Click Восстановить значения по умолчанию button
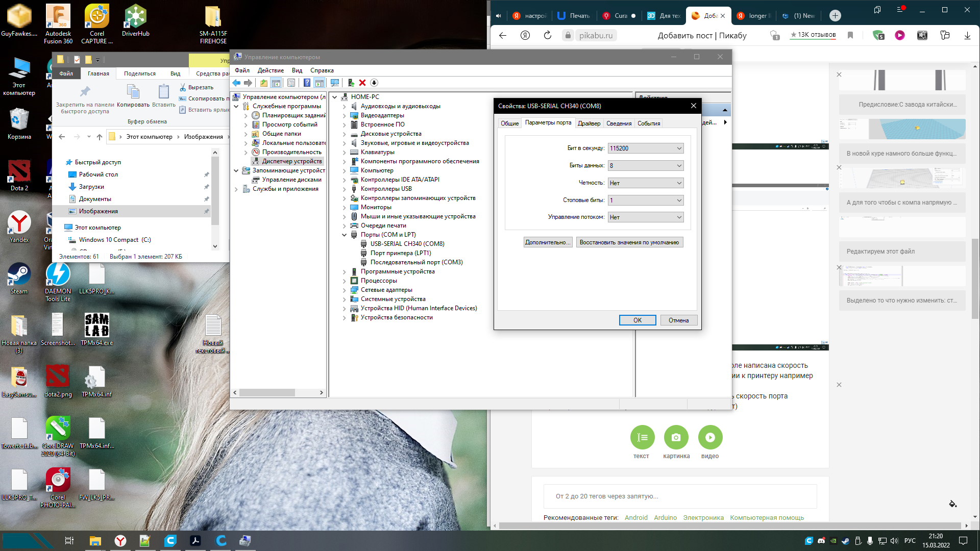980x551 pixels. [x=629, y=242]
